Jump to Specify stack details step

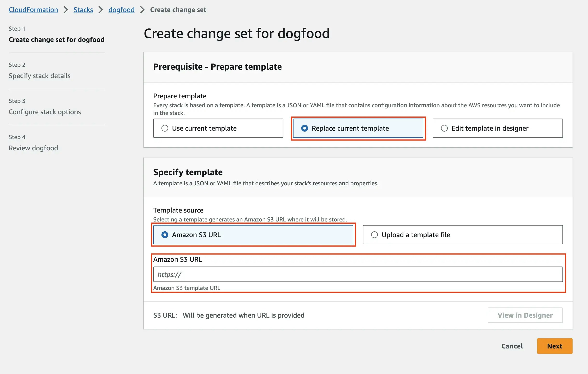click(x=40, y=76)
